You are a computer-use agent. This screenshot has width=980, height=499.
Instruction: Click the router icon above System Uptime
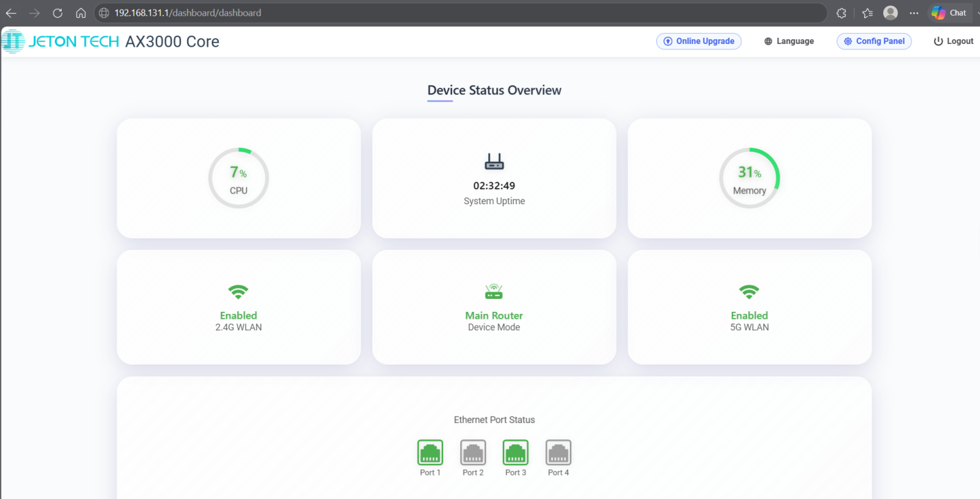tap(494, 162)
